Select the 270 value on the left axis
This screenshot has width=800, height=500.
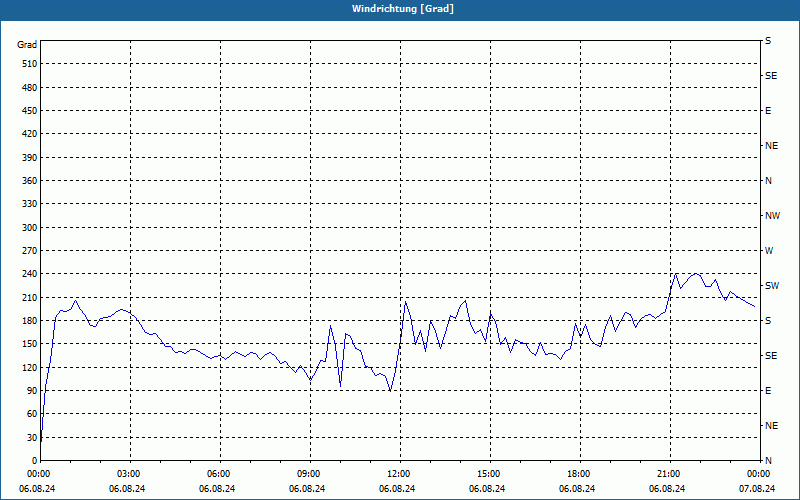click(30, 251)
